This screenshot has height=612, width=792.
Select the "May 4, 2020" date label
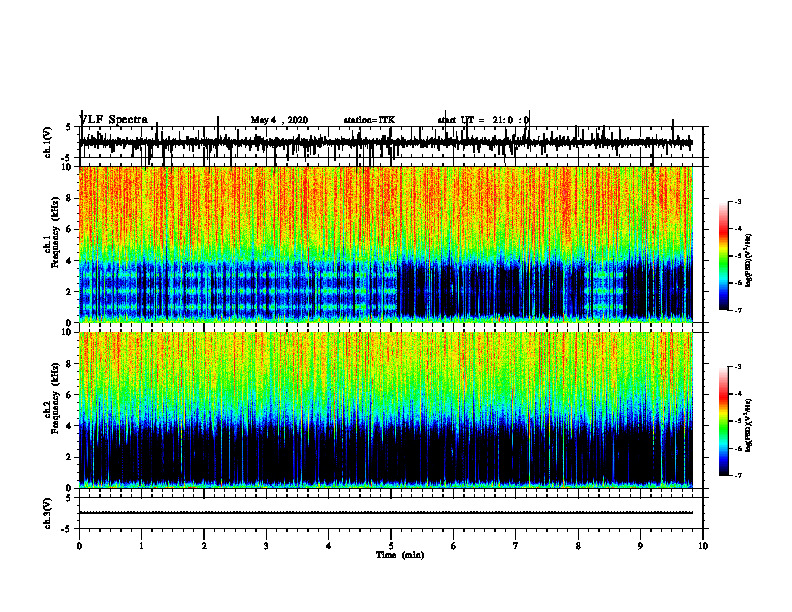pyautogui.click(x=279, y=120)
